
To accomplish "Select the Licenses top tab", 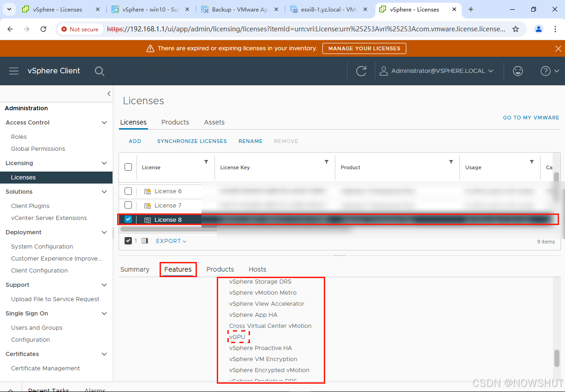I will 133,122.
